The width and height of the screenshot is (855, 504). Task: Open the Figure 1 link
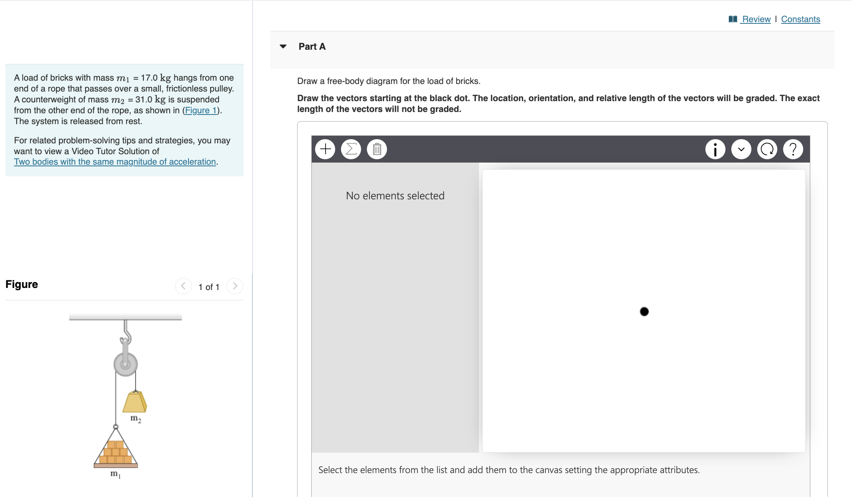(x=201, y=110)
